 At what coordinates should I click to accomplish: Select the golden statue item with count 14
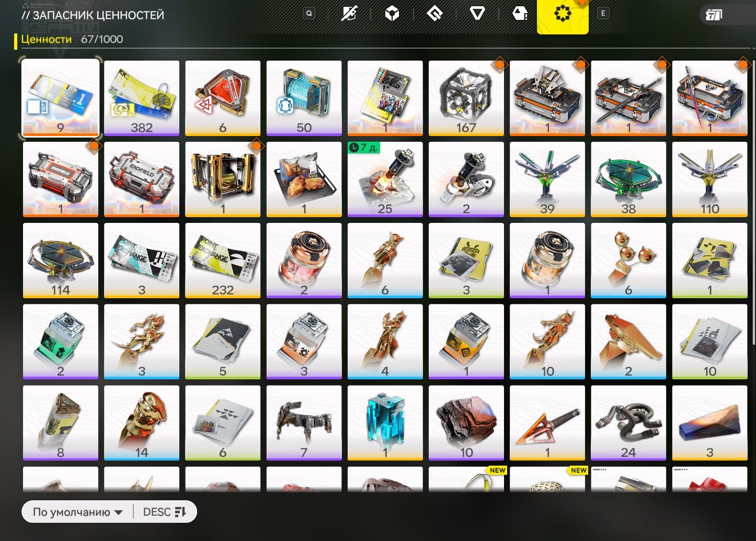point(142,423)
